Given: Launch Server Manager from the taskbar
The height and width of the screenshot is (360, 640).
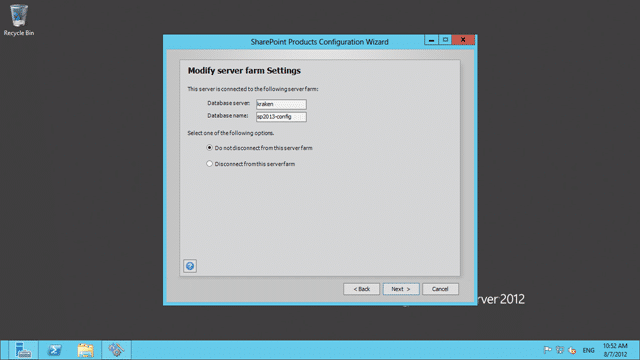Looking at the screenshot, I should [x=23, y=350].
